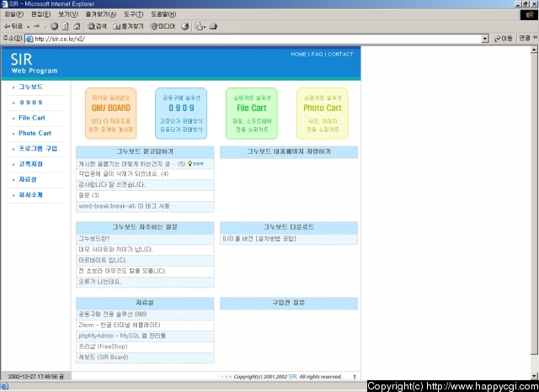
Task: Click the green File Cart card
Action: (x=252, y=114)
